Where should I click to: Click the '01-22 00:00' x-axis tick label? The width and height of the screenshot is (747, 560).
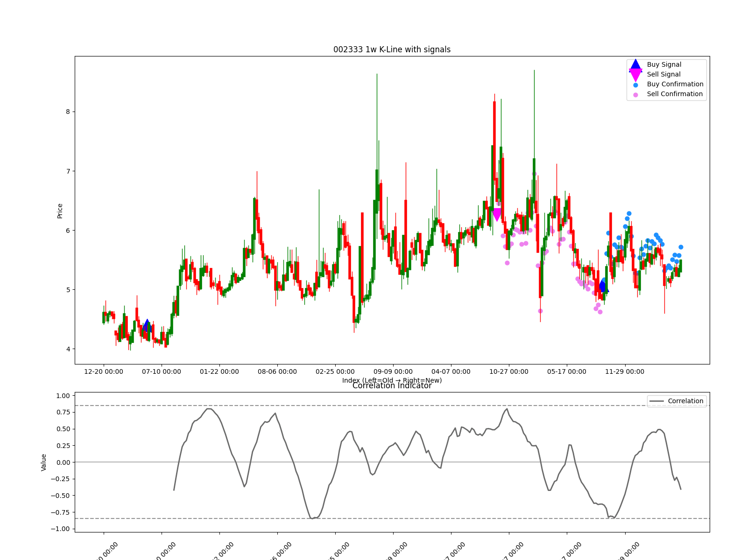(219, 371)
